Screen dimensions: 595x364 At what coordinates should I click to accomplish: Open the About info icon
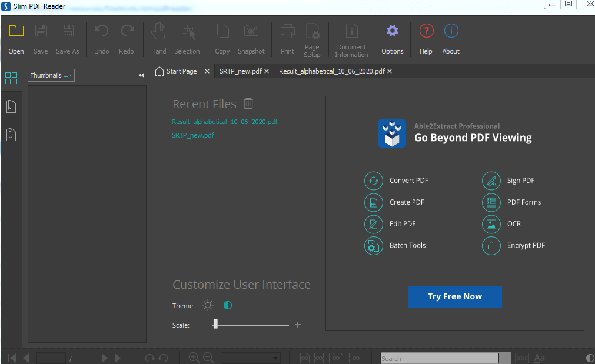pos(451,31)
